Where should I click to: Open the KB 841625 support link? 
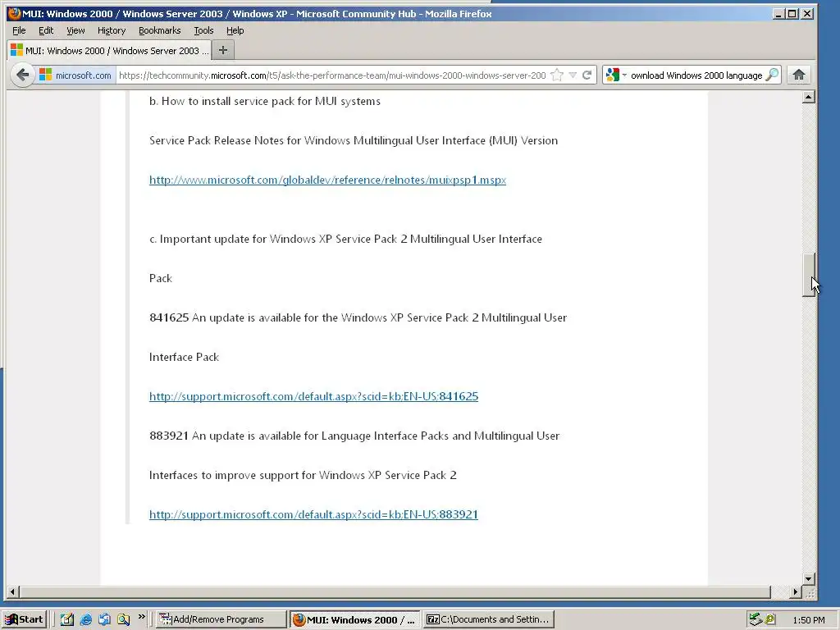pyautogui.click(x=313, y=396)
